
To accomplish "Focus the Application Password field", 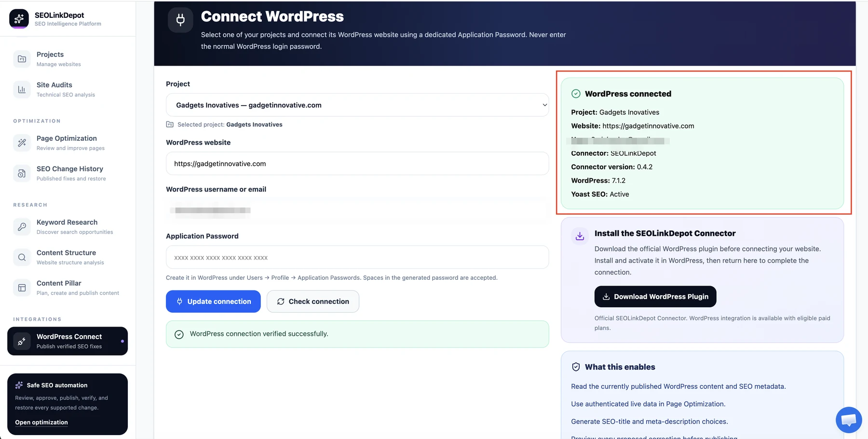I will [x=357, y=257].
